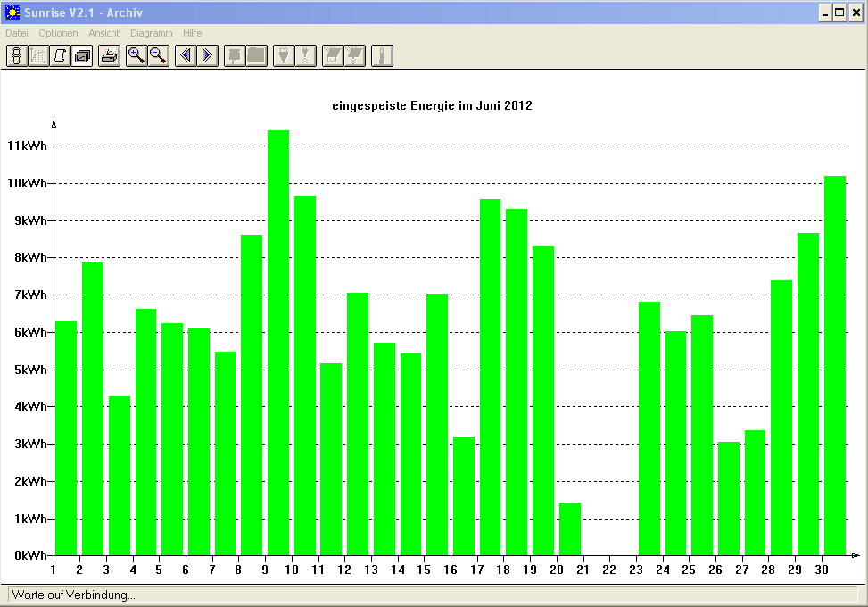The width and height of the screenshot is (868, 607).
Task: Open the Diagramm menu
Action: [x=151, y=33]
